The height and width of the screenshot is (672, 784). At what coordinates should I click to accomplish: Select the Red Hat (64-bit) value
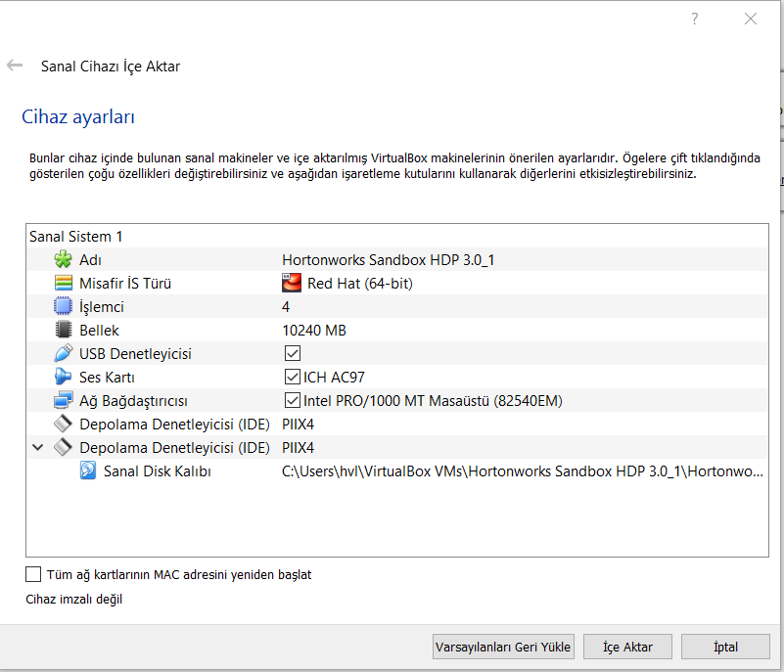(x=360, y=284)
